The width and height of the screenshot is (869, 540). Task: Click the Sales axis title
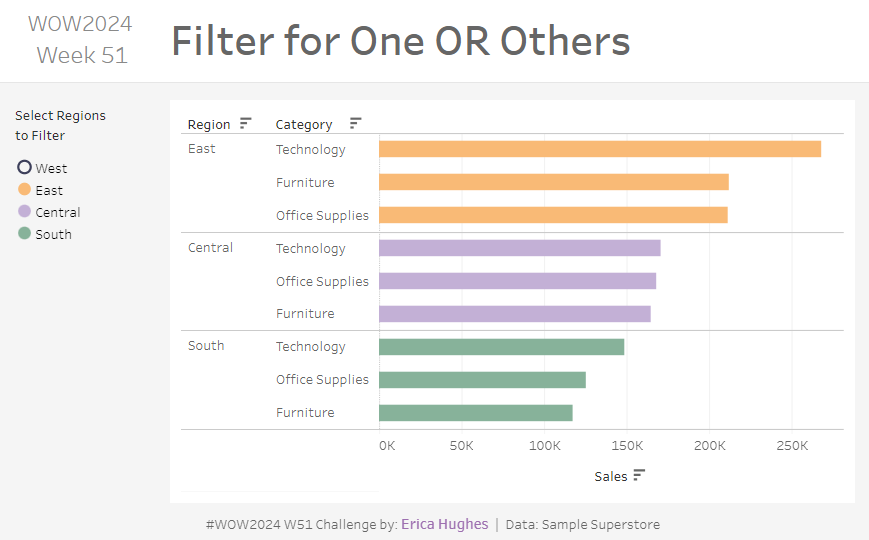(610, 476)
